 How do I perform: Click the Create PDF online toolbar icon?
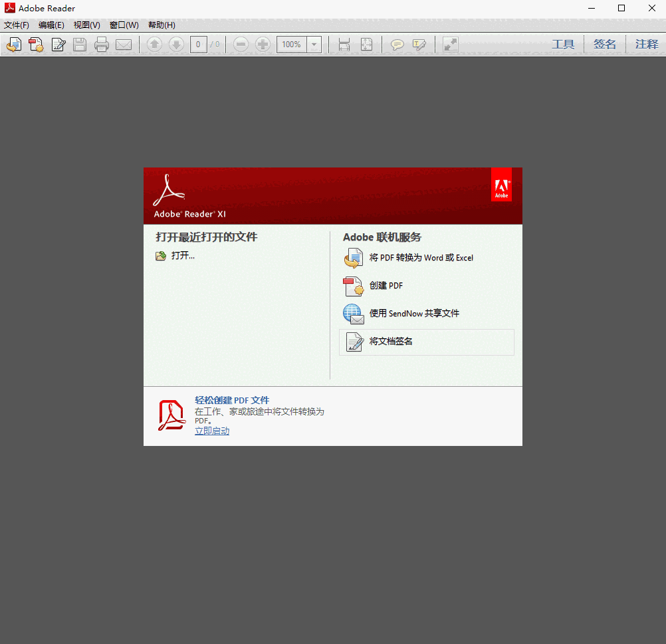36,45
